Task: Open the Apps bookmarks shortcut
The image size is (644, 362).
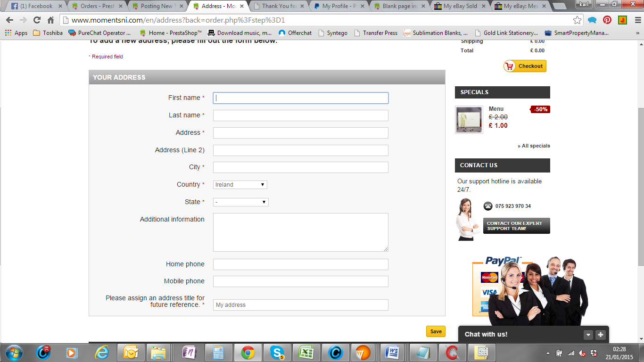Action: pyautogui.click(x=17, y=33)
